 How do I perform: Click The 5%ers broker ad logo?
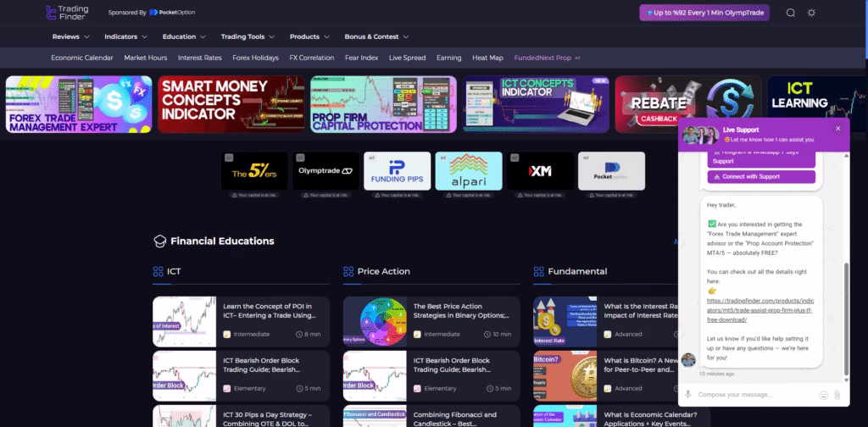(254, 171)
